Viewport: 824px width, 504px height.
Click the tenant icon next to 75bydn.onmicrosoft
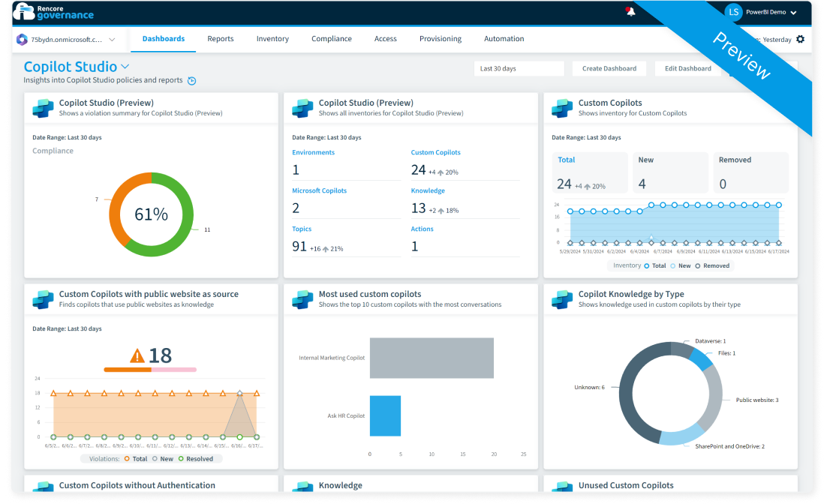point(22,39)
